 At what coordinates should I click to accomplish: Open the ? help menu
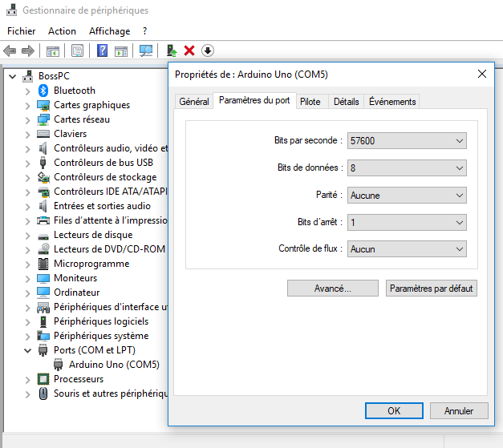pos(144,31)
